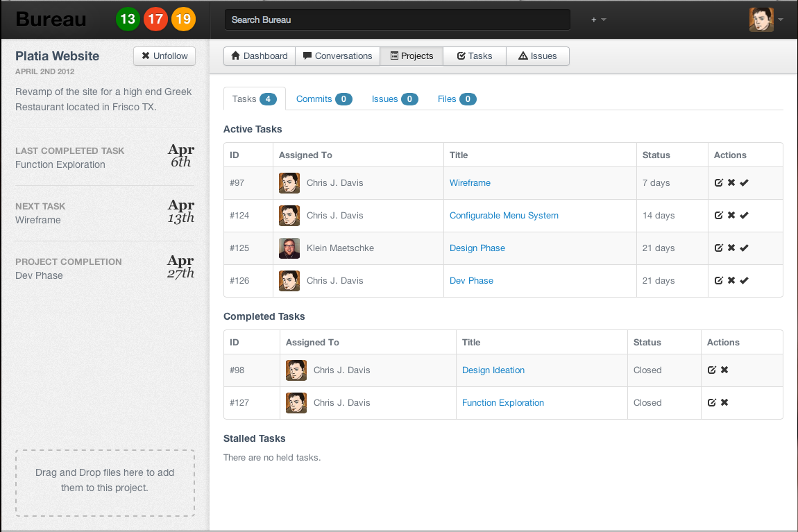798x532 pixels.
Task: Select the Tasks 4 tab
Action: [x=255, y=98]
